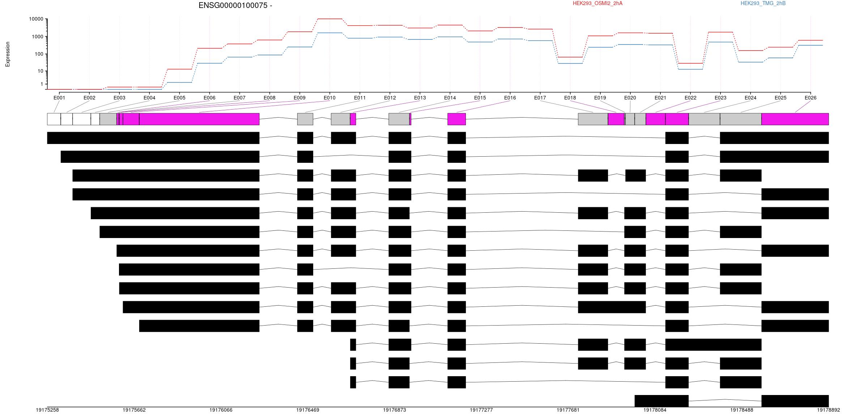Click the E005 exon label

[x=179, y=98]
